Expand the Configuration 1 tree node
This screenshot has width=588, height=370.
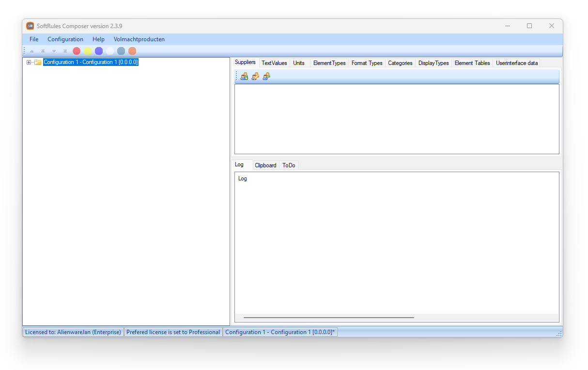coord(29,62)
